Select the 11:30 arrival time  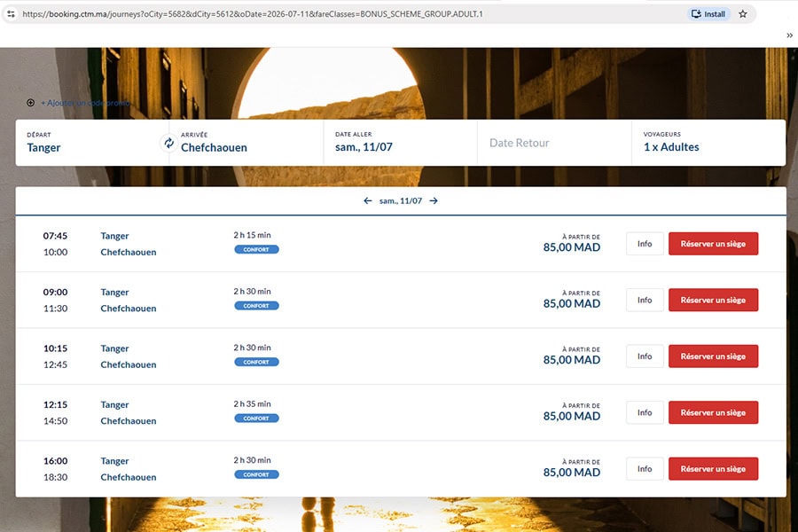(55, 309)
